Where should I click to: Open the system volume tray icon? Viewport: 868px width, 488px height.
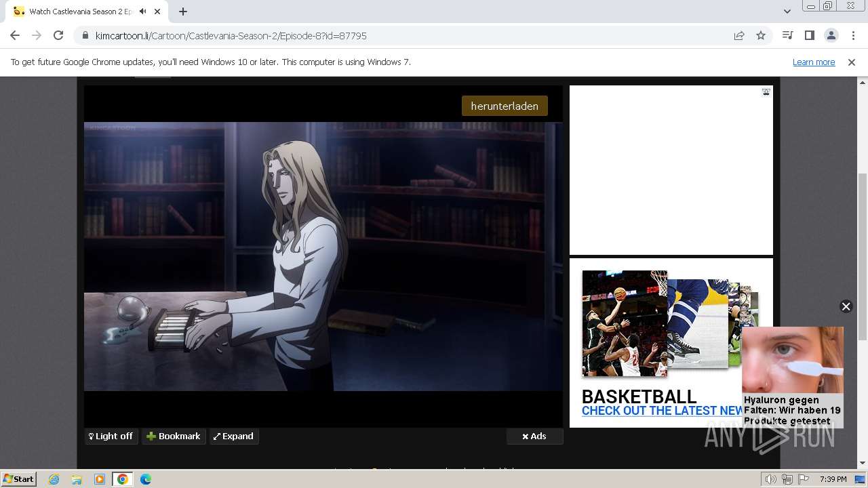pyautogui.click(x=771, y=479)
